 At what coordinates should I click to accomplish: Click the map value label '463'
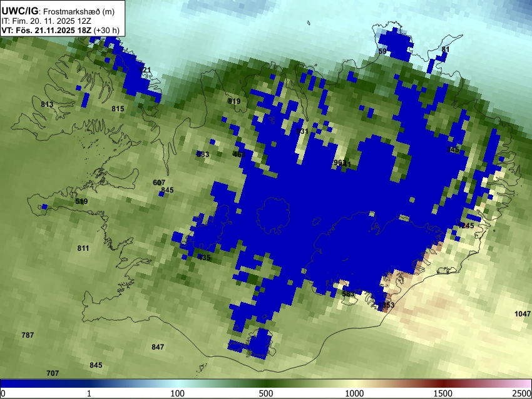coord(239,154)
